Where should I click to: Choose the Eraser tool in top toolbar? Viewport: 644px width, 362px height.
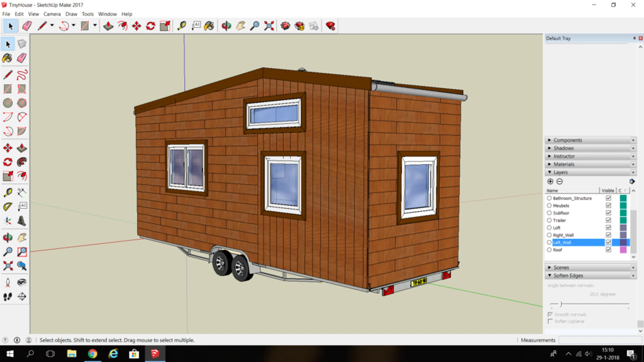pos(27,26)
